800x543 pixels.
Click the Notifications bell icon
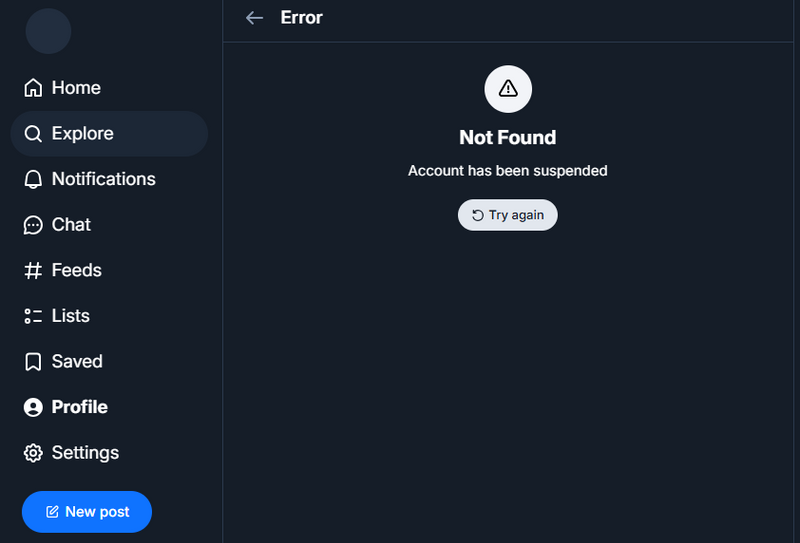pos(33,179)
